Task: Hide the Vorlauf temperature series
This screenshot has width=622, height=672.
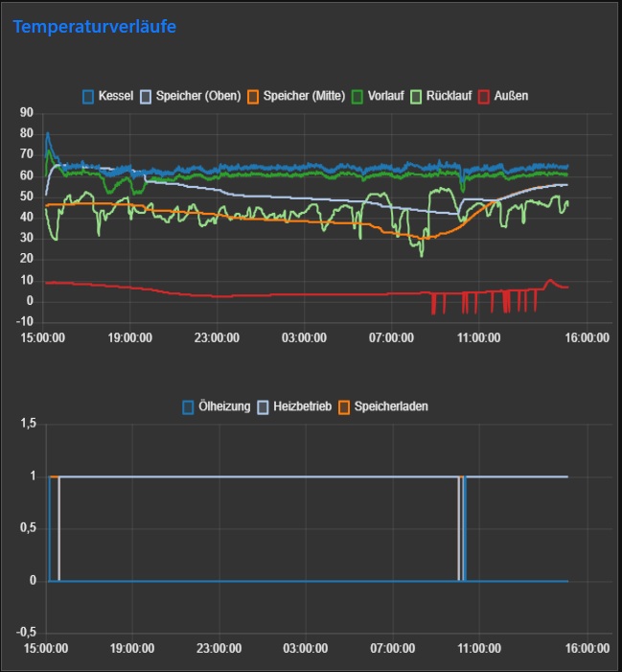Action: pos(385,96)
